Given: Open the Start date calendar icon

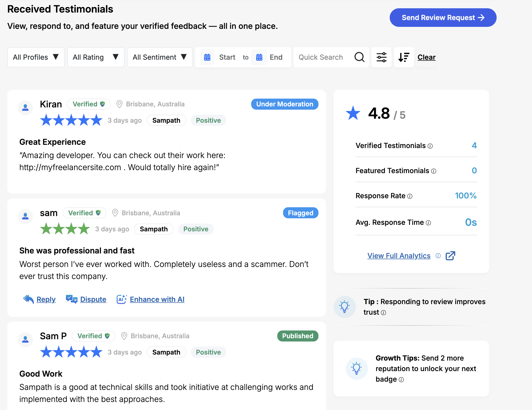Looking at the screenshot, I should (207, 57).
